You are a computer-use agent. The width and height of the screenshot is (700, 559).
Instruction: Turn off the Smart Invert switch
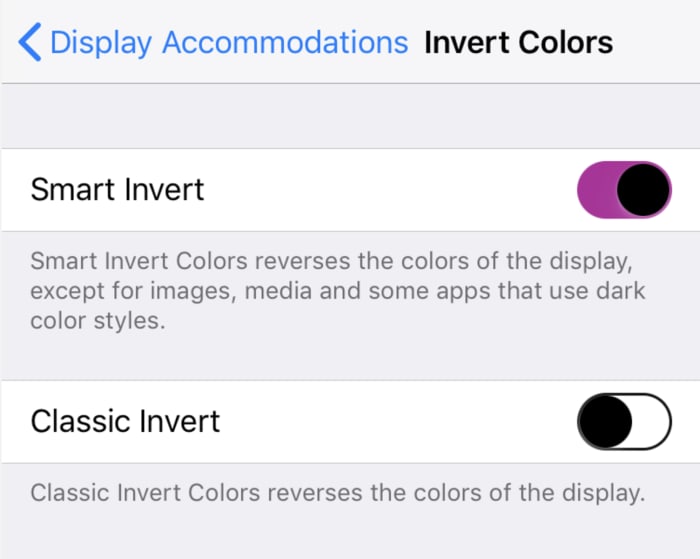tap(624, 190)
